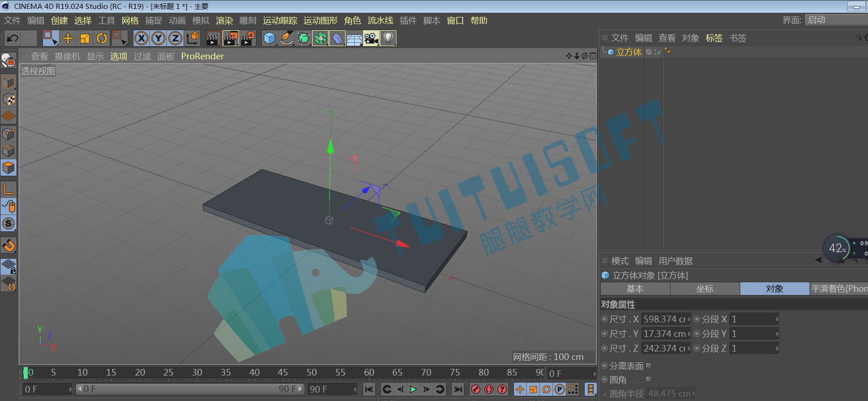The width and height of the screenshot is (868, 401).
Task: Click the 尺寸 . Y value field
Action: [664, 334]
